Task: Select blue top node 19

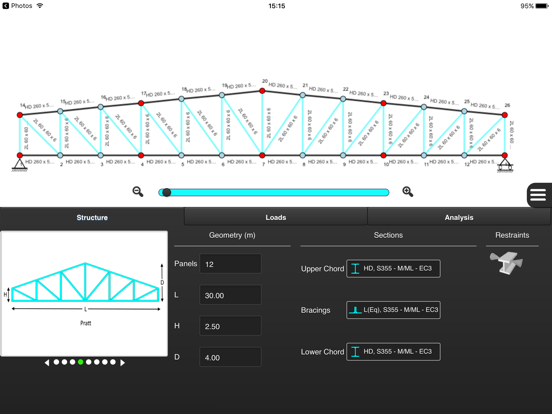Action: [222, 95]
